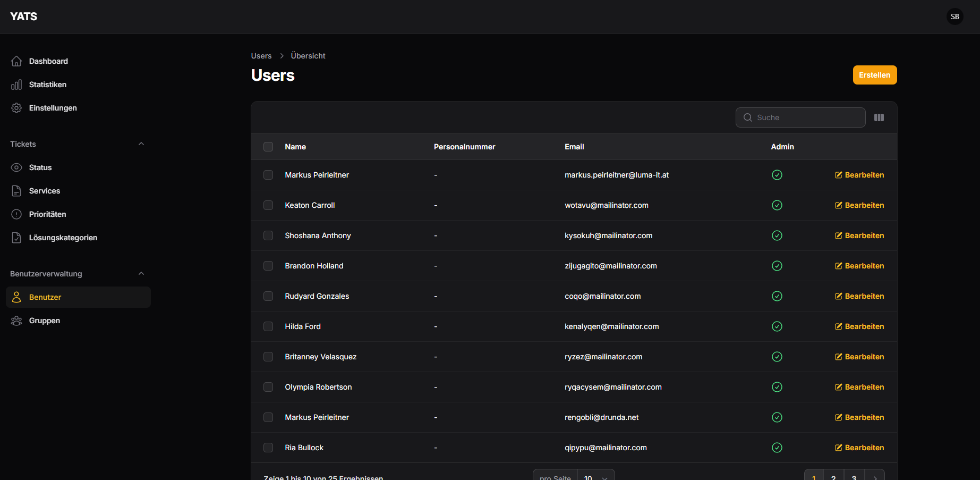
Task: Click the Erstellen button
Action: point(874,75)
